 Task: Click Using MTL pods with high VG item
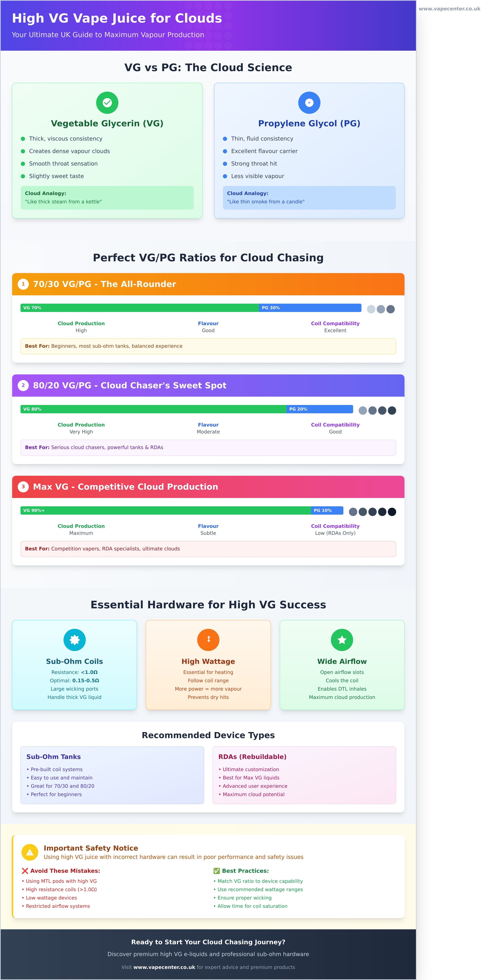[59, 881]
